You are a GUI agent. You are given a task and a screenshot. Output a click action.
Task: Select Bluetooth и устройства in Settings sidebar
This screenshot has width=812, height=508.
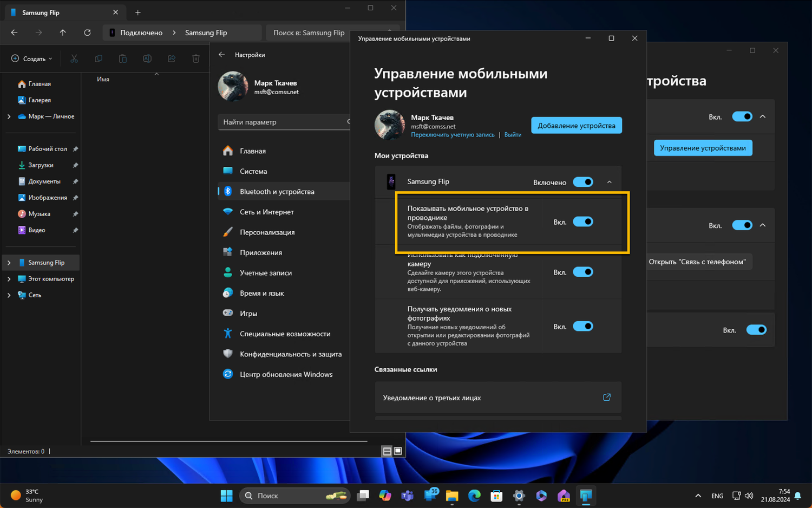[277, 192]
